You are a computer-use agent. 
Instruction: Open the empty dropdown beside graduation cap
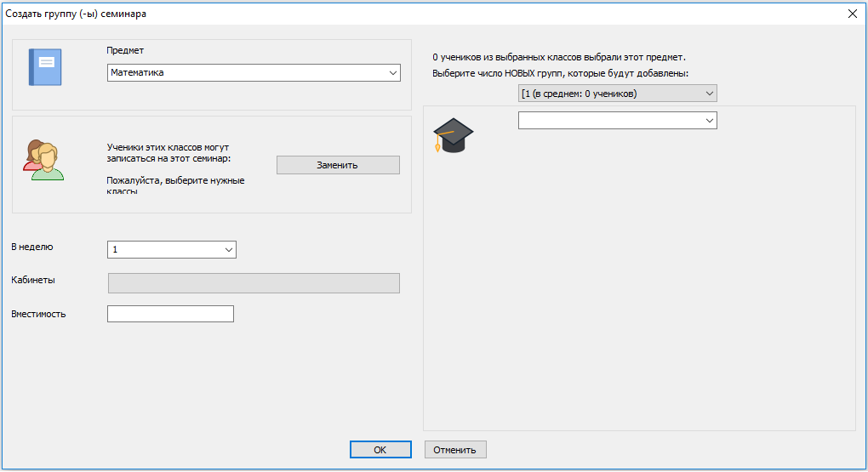(617, 121)
